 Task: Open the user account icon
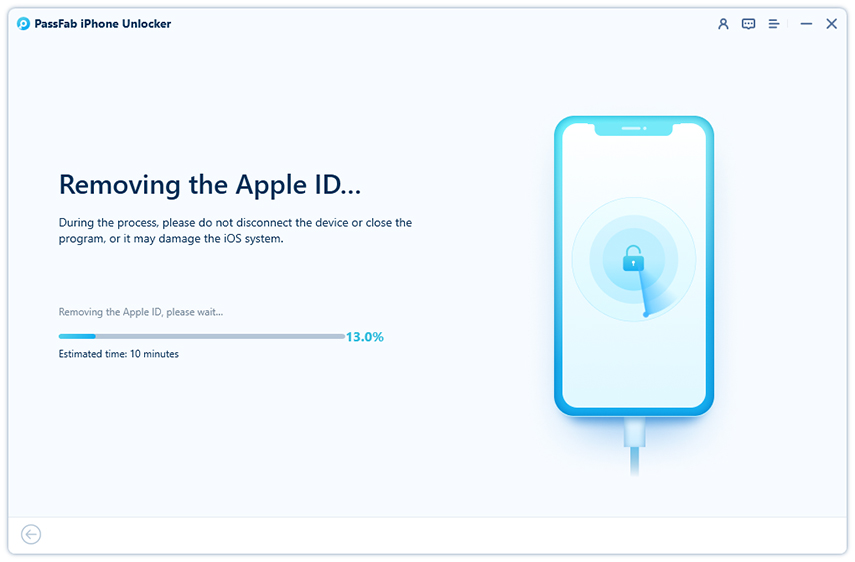pyautogui.click(x=723, y=24)
